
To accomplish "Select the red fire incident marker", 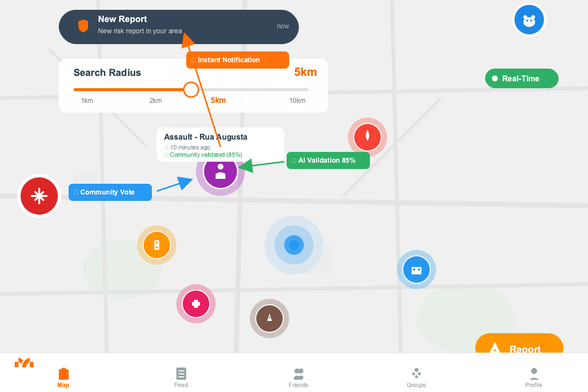I will 367,137.
